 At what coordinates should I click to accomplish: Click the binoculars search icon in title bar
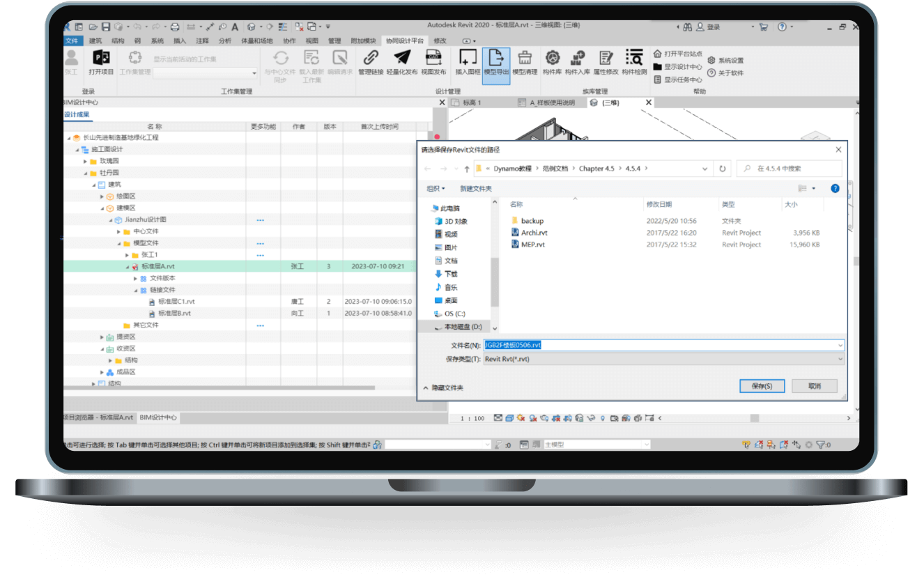pos(687,27)
